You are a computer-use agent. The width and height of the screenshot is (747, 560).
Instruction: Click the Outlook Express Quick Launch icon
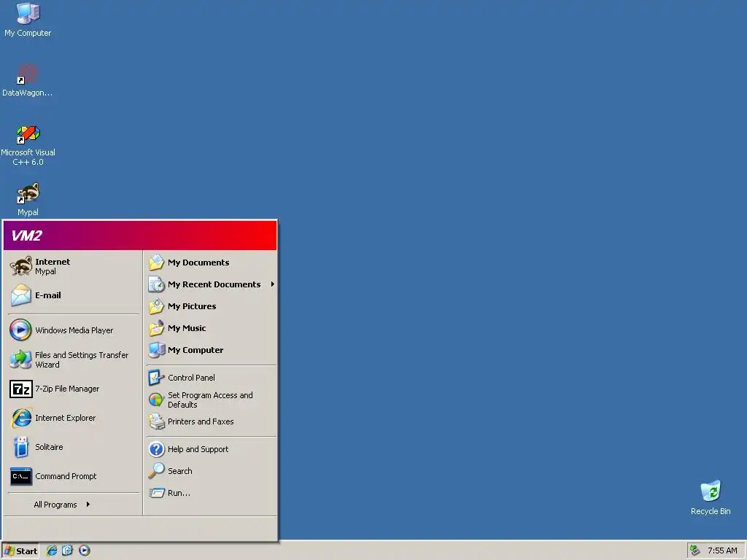click(x=68, y=551)
